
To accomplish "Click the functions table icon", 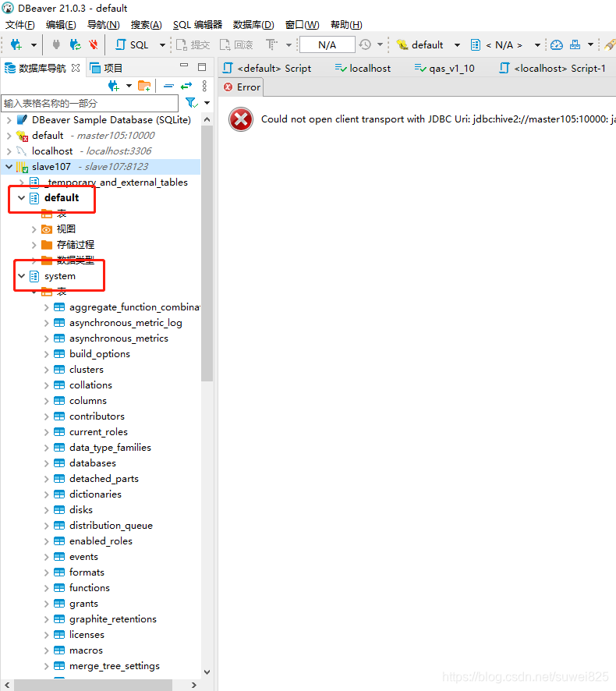I will 59,588.
